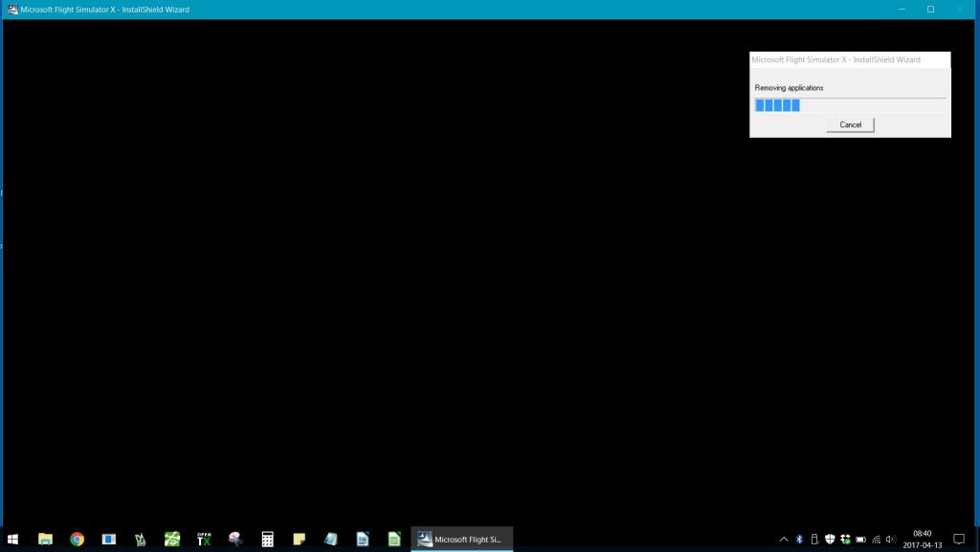This screenshot has height=552, width=980.
Task: Open the blue window app taskbar icon
Action: click(x=109, y=539)
